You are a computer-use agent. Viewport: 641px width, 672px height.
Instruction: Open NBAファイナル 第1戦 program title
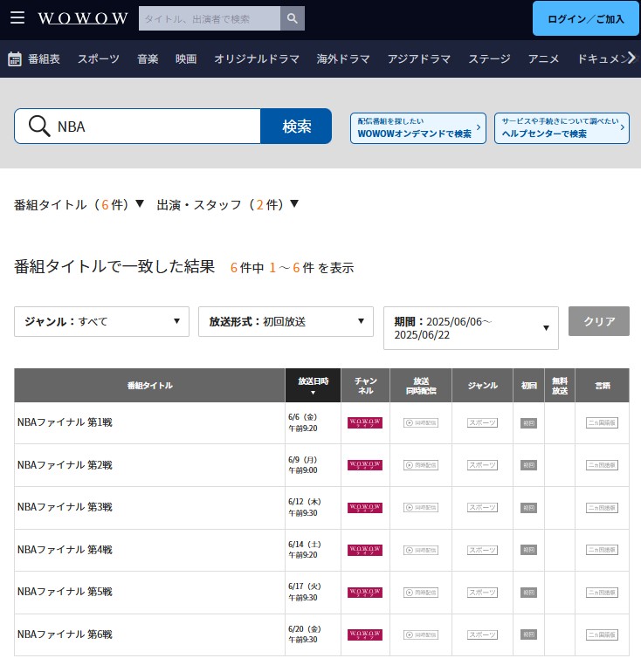(x=65, y=422)
